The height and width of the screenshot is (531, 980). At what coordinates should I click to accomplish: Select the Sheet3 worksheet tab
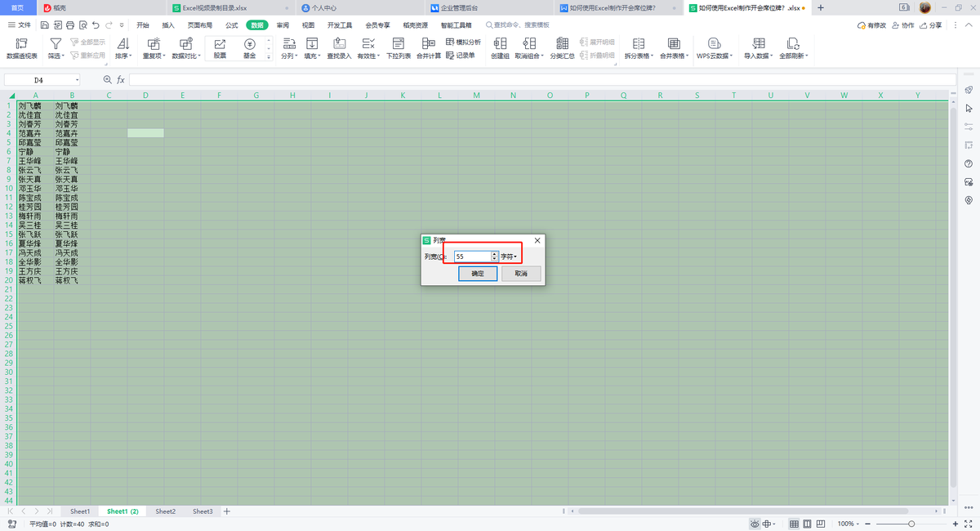pos(203,511)
